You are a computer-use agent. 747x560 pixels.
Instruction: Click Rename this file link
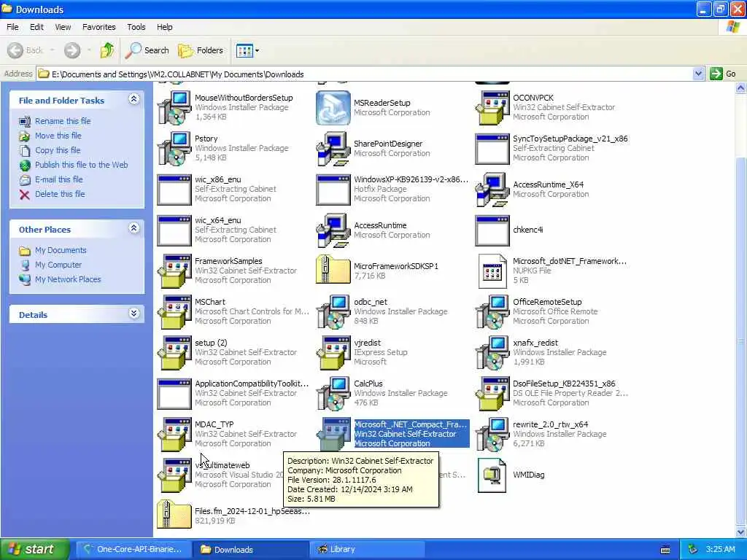pyautogui.click(x=63, y=121)
